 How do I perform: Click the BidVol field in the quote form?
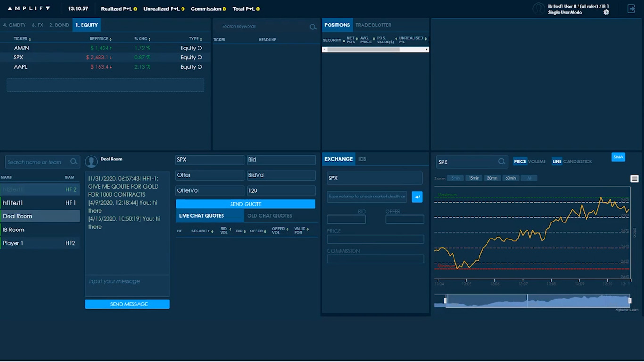(x=281, y=175)
